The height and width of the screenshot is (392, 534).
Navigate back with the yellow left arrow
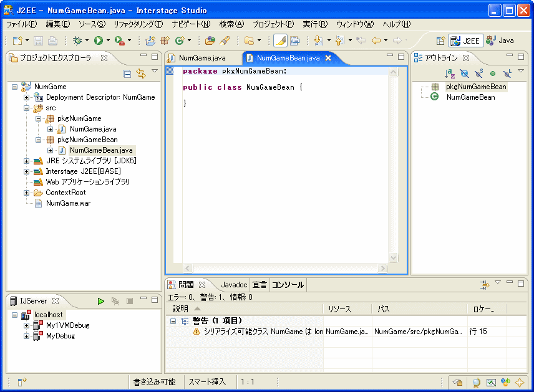pos(376,41)
